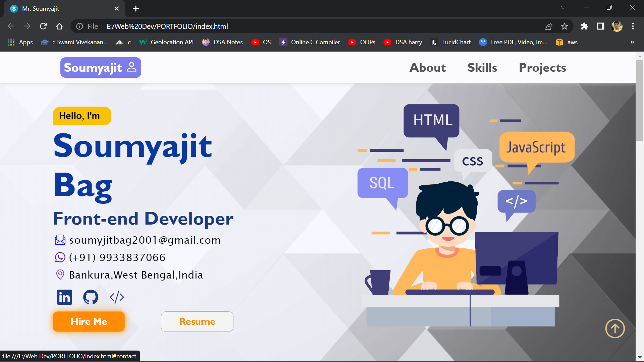Open the LinkedIn profile icon
The image size is (644, 362).
click(64, 297)
